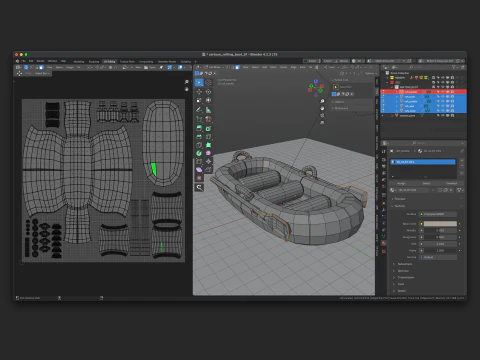Select the Cursor tool in viewport toolbar

coord(209,82)
